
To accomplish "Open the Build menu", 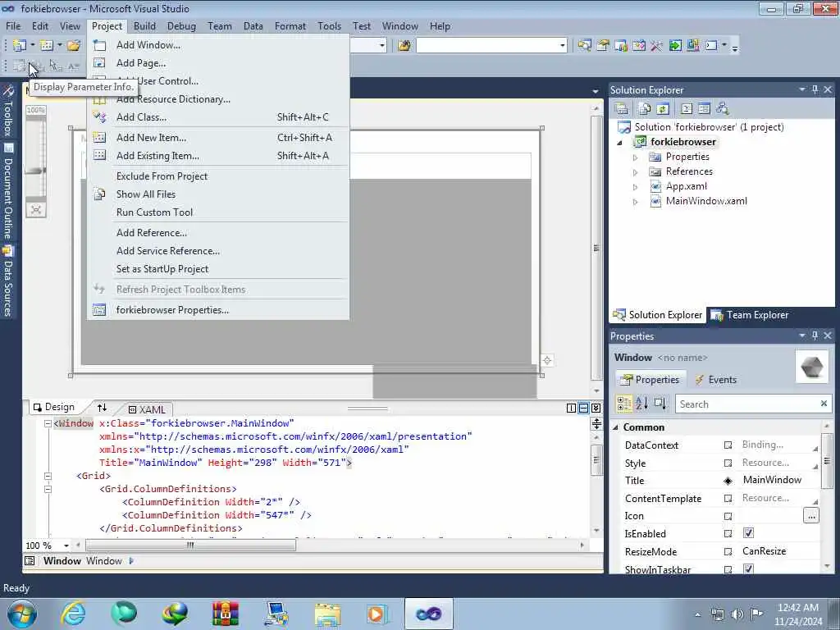I will tap(144, 26).
